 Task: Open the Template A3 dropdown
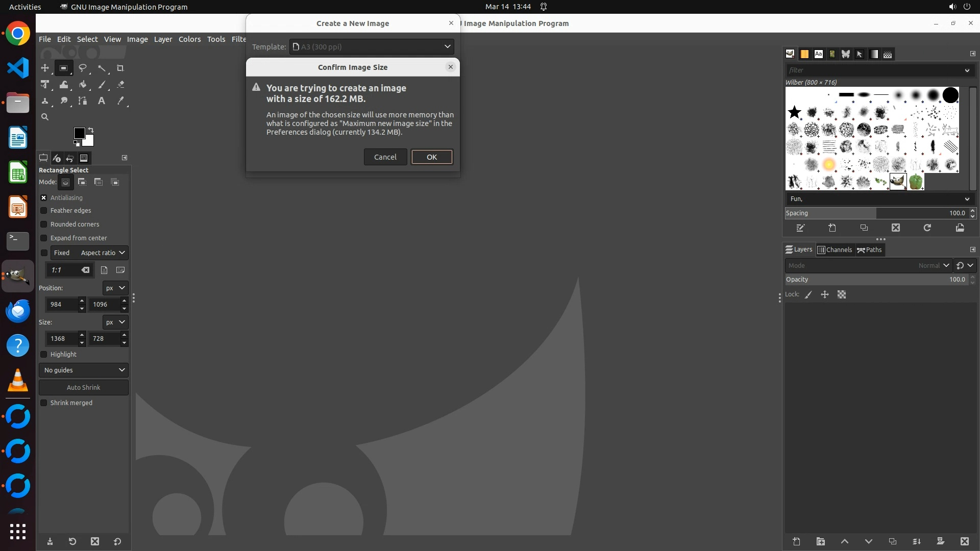point(372,47)
